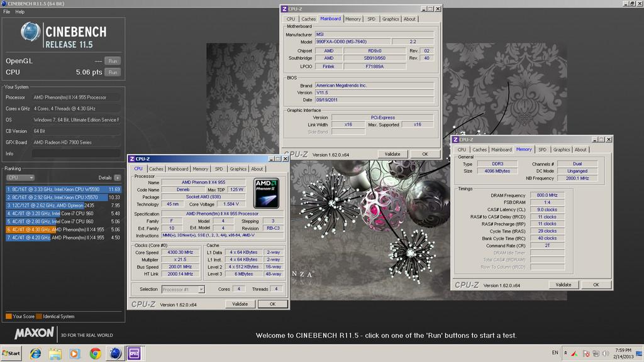Click Validate in CPU-Z CPU window

240,304
